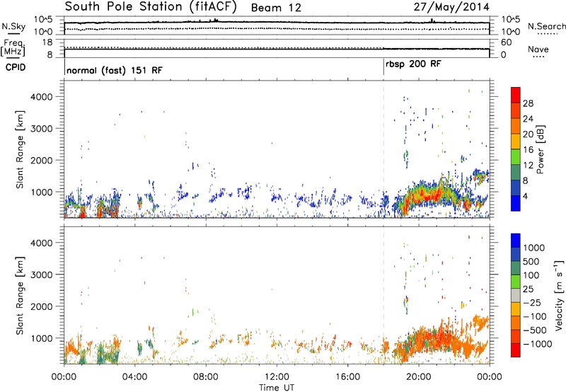Click the 'rbsp 200 RF' label

point(413,64)
